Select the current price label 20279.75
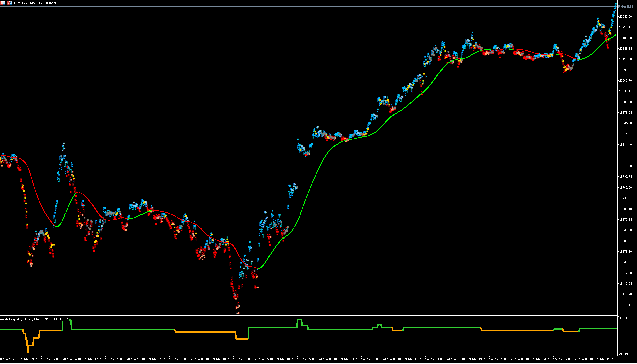This screenshot has height=364, width=637. pos(625,7)
